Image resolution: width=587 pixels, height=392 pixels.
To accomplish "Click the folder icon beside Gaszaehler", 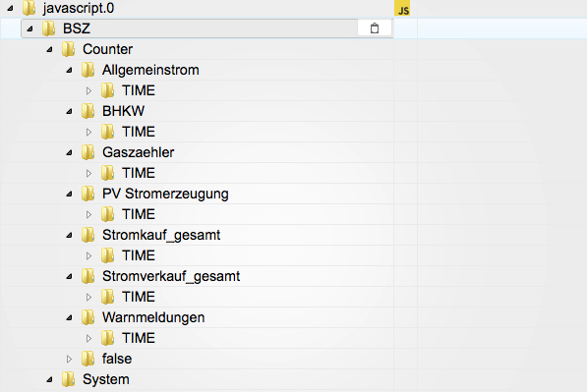I will pos(88,152).
